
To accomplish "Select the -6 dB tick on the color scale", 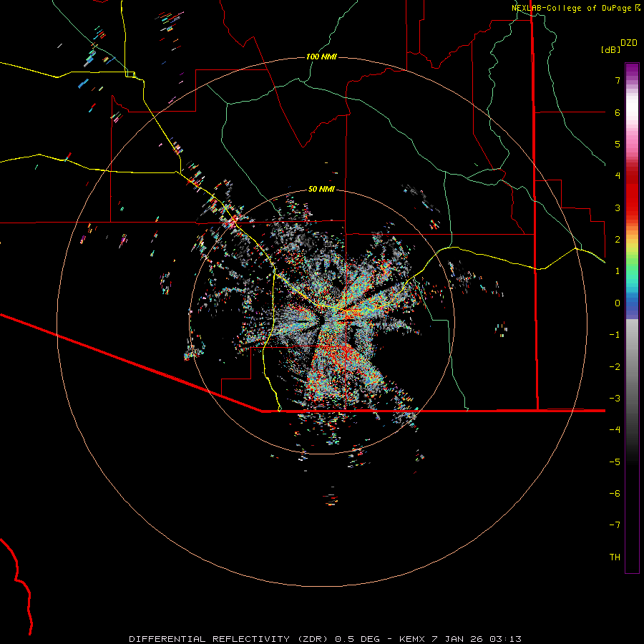I will tap(615, 494).
